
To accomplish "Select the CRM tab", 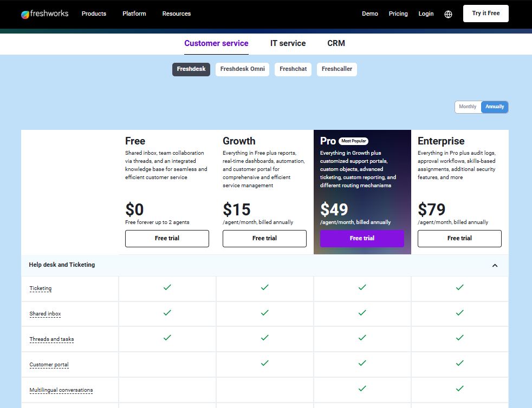I will [x=336, y=43].
